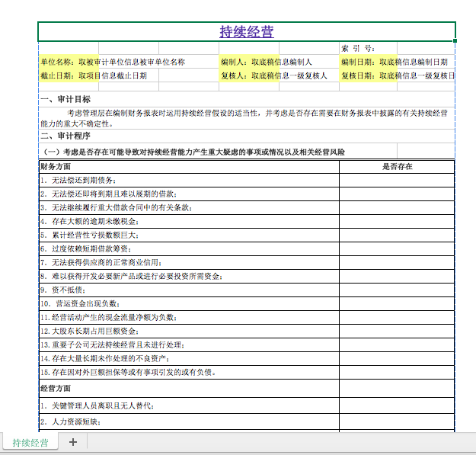Select row 4. 存在大额的逾期未缴税金

[x=189, y=222]
